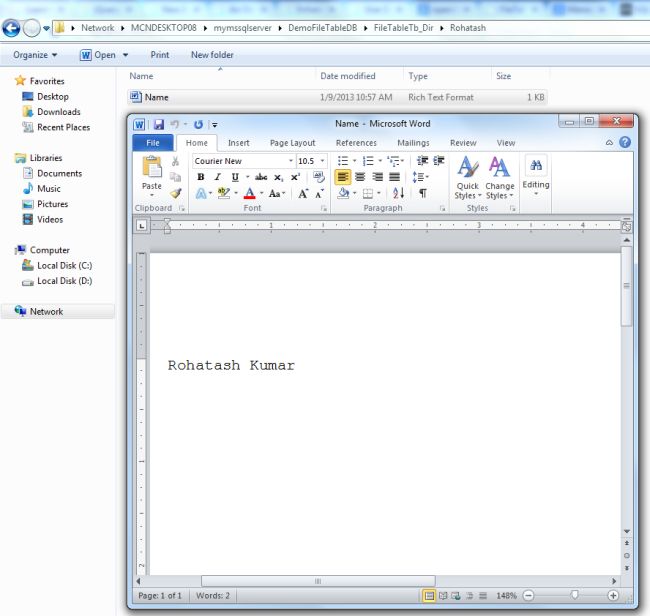
Task: Click the Borders icon
Action: (x=368, y=194)
